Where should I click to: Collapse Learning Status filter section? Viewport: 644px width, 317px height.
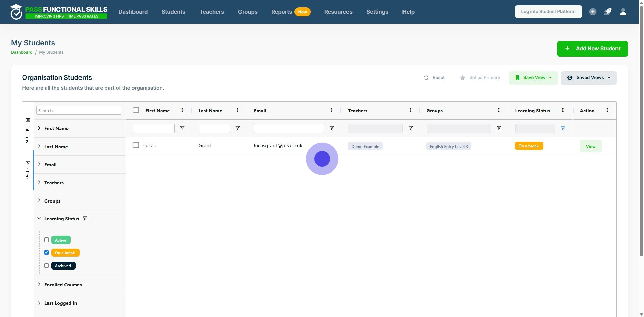click(x=39, y=218)
